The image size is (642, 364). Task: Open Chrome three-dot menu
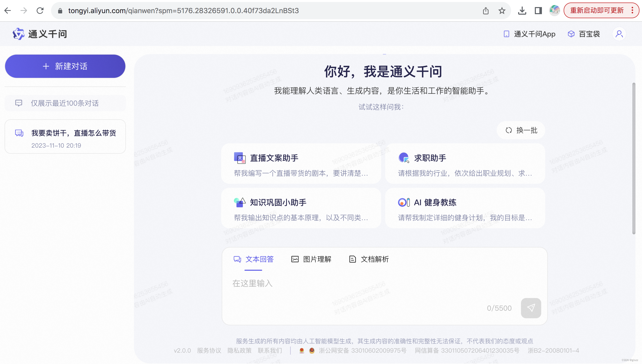point(632,11)
